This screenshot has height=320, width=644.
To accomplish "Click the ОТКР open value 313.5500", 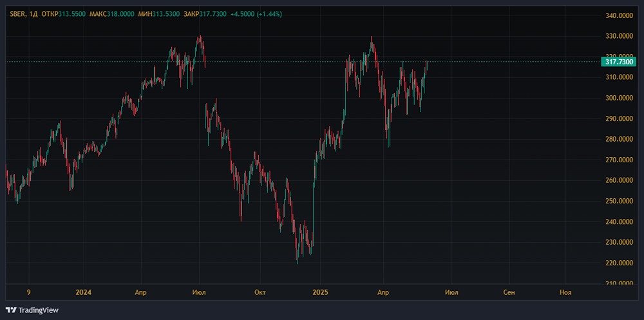I will click(x=71, y=14).
